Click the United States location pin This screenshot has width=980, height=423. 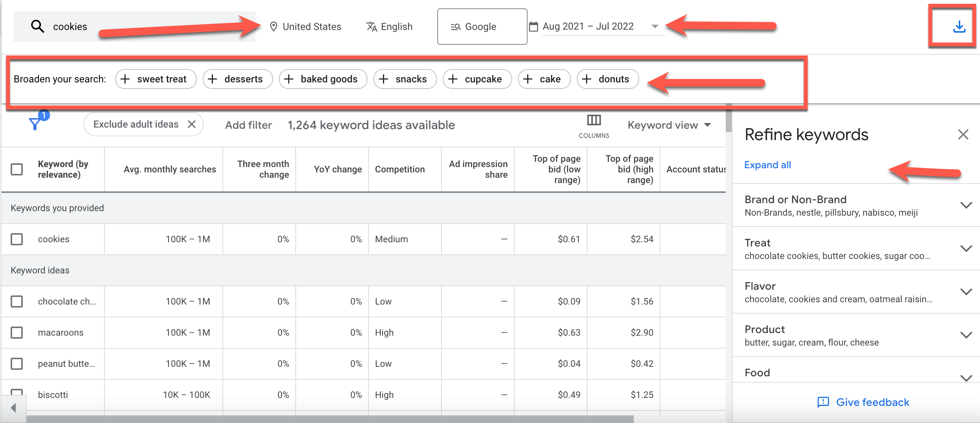click(x=273, y=27)
